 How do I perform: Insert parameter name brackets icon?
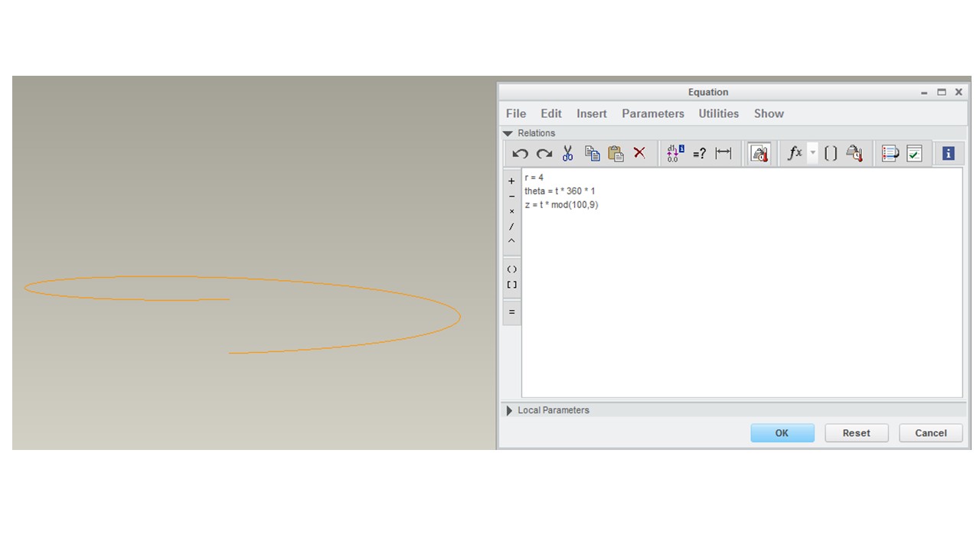(831, 154)
